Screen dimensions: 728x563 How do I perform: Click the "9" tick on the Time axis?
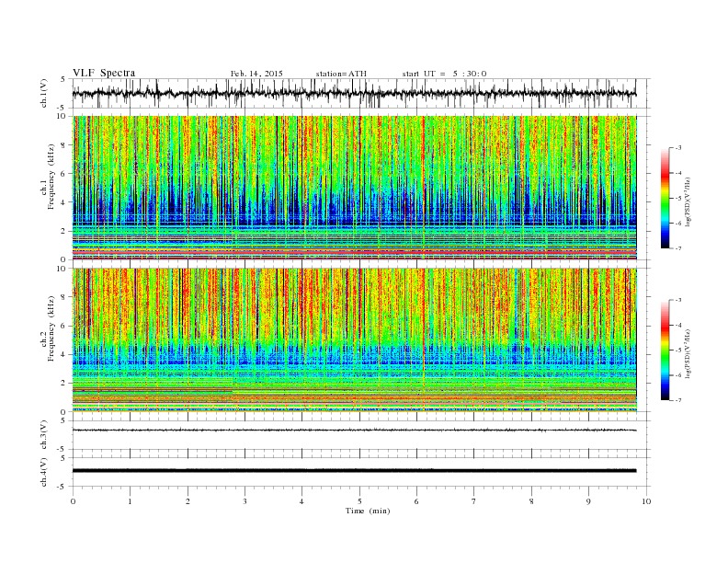click(588, 501)
